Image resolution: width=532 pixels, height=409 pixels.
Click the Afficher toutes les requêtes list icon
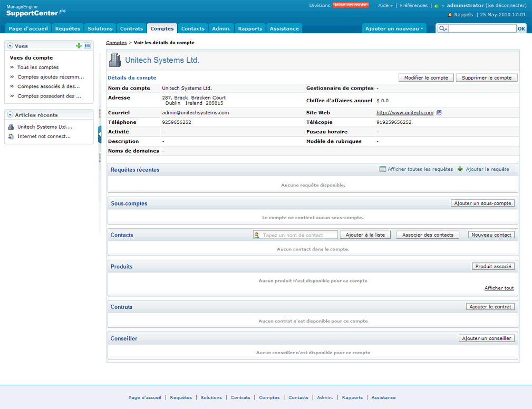pyautogui.click(x=382, y=169)
